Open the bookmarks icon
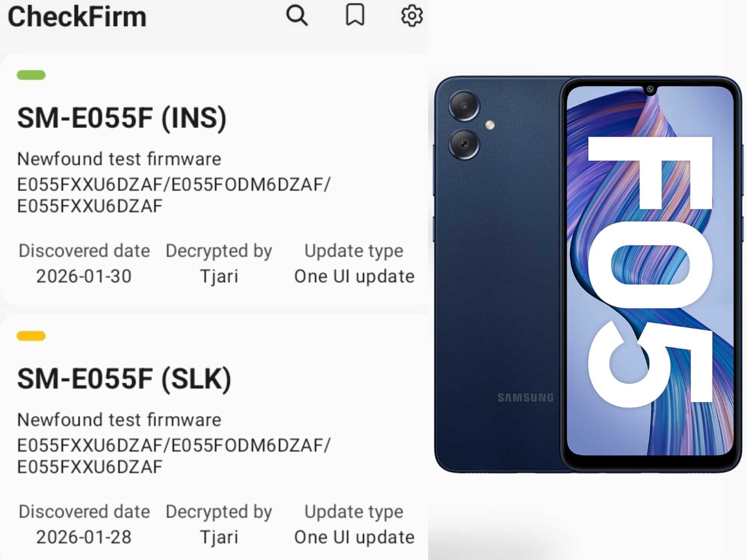Screen dimensions: 747x560 click(355, 15)
